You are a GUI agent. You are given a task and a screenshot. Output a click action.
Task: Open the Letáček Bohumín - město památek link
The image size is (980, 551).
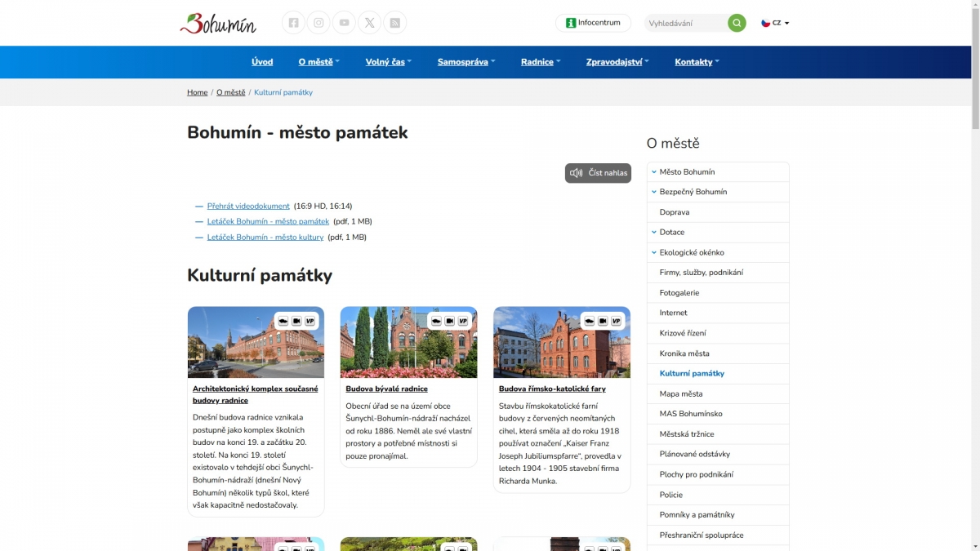268,221
